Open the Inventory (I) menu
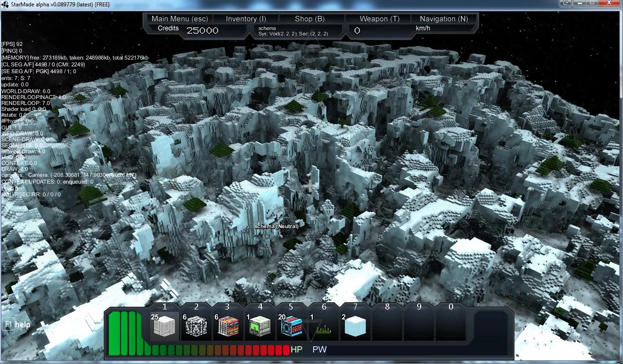 coord(246,19)
